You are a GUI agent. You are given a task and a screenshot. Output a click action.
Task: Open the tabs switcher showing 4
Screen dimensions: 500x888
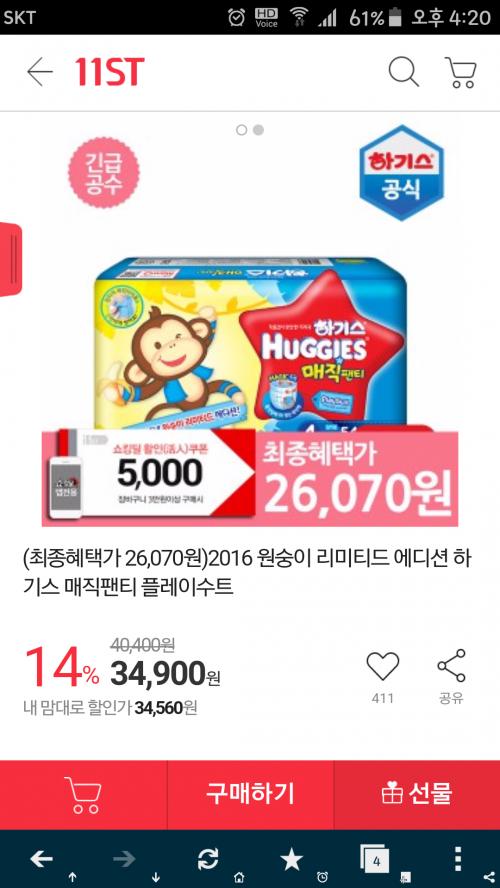374,860
